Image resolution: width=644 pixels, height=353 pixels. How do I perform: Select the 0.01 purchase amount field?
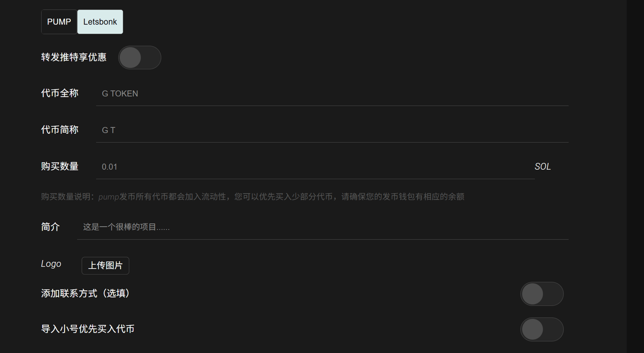315,166
